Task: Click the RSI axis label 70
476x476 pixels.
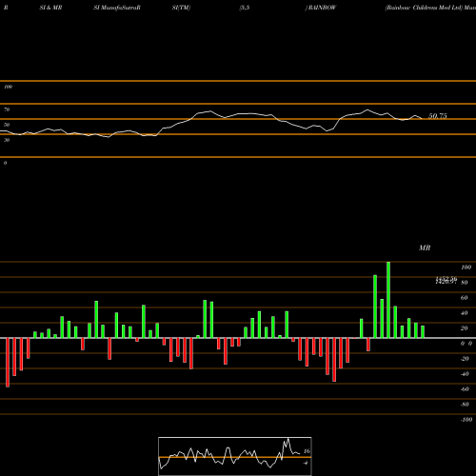Action: click(7, 109)
